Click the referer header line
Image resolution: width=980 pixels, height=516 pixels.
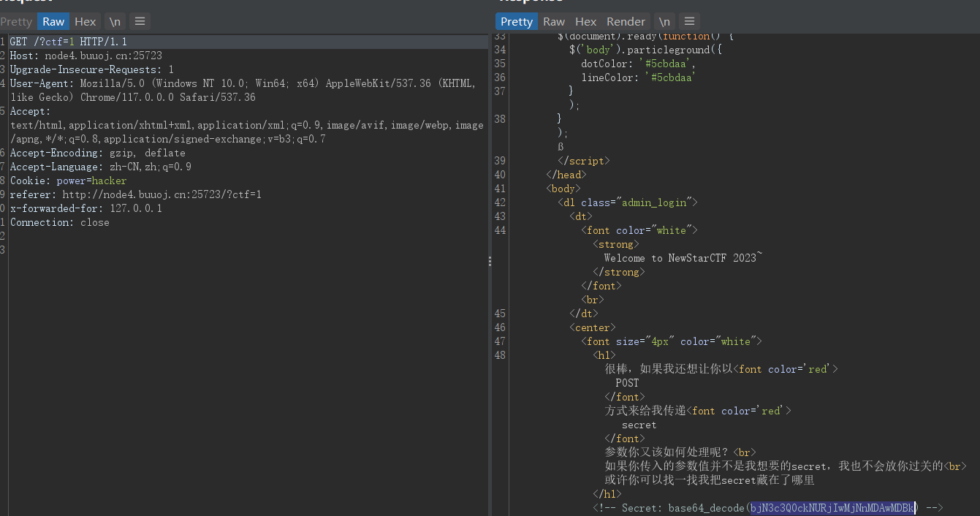coord(135,194)
